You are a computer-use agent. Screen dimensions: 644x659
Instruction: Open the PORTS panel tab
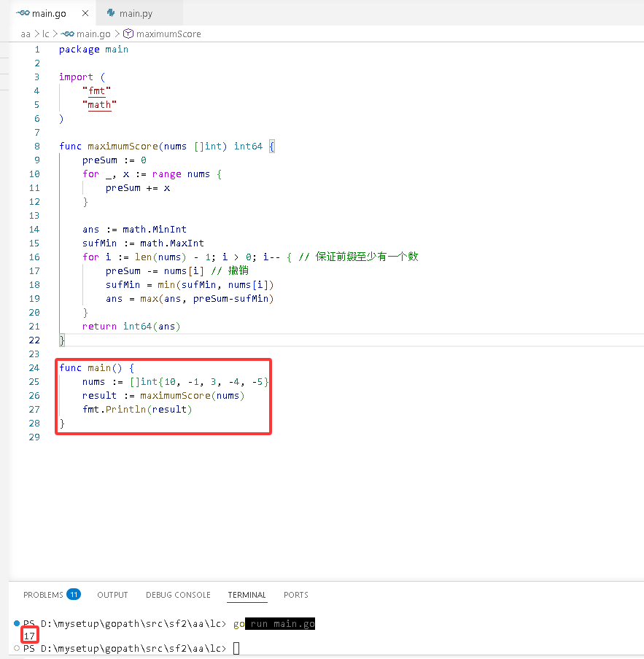click(x=295, y=595)
